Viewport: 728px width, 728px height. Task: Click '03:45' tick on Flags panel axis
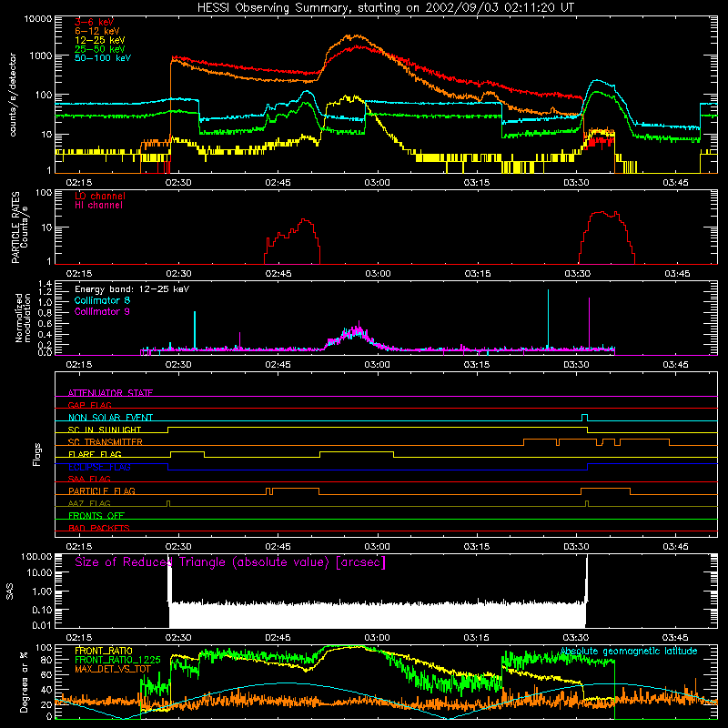[675, 547]
